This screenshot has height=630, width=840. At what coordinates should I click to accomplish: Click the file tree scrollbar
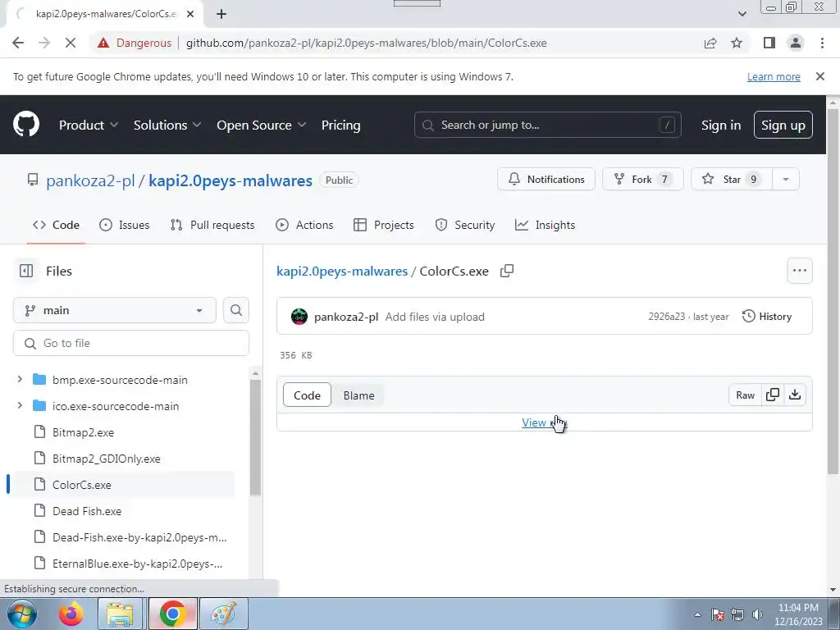coord(256,437)
